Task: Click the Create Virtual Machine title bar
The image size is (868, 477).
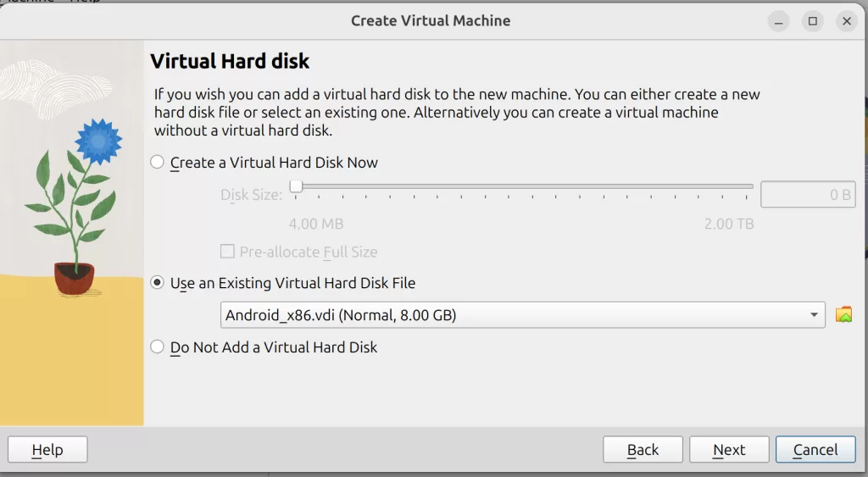Action: click(x=431, y=20)
